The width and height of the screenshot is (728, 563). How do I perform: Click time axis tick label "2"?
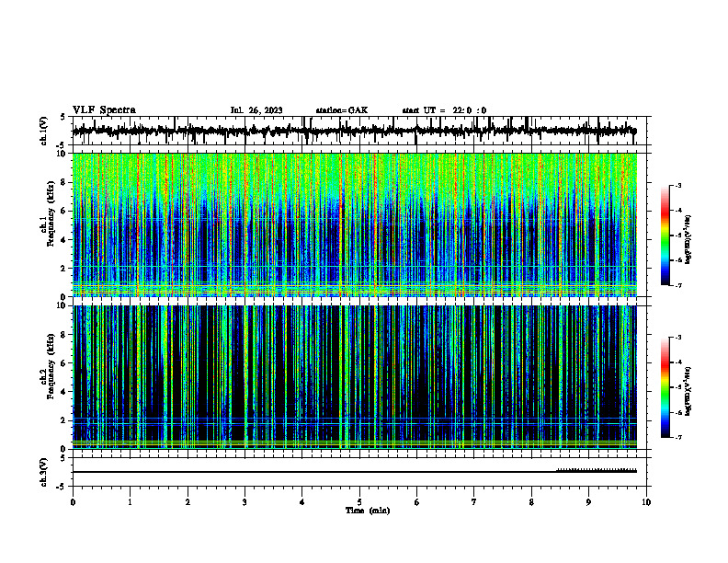[x=188, y=502]
